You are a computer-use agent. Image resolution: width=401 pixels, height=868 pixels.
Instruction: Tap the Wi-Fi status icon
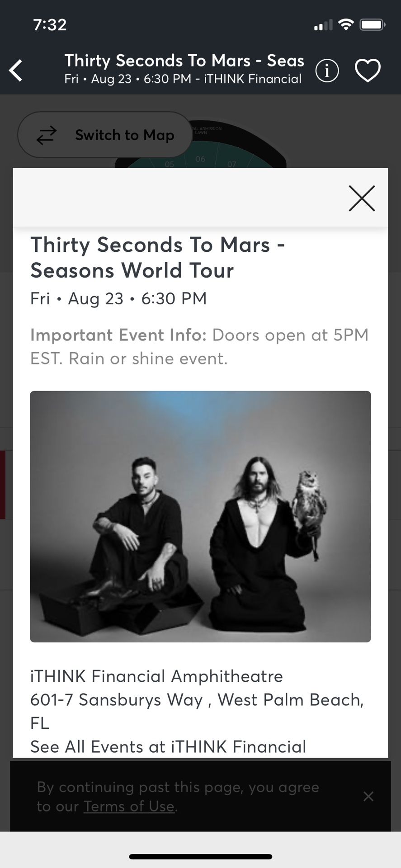(346, 24)
